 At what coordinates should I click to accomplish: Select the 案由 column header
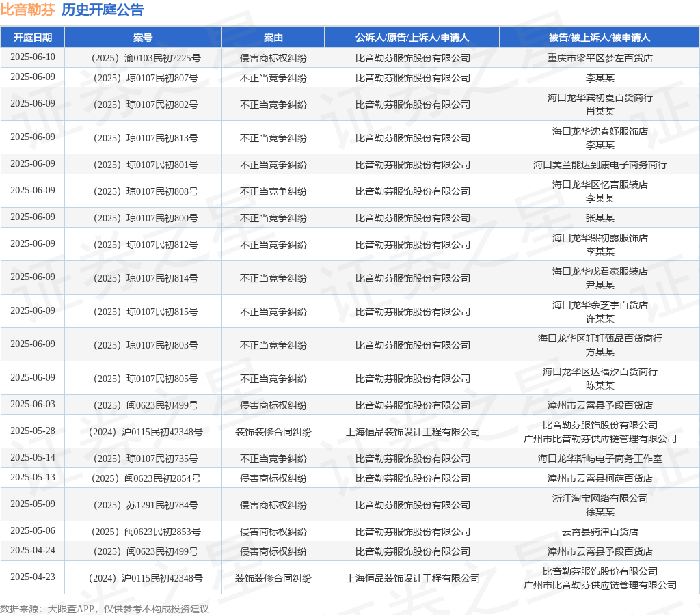(x=273, y=38)
